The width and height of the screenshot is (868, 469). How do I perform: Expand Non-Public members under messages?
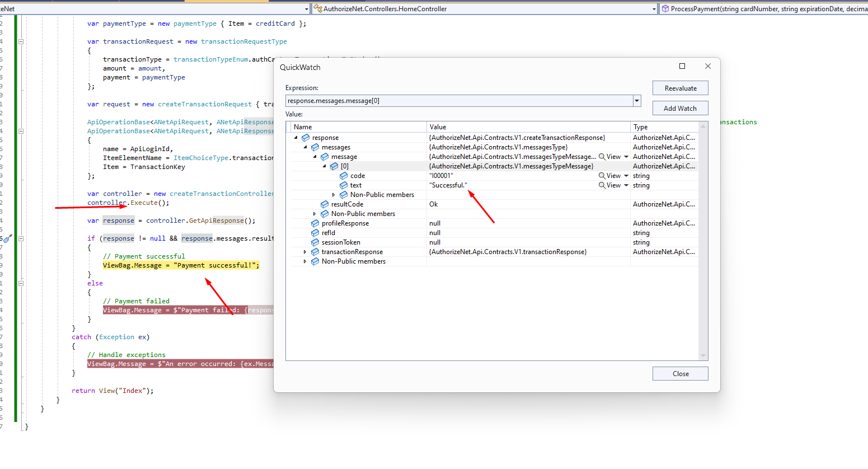[x=315, y=214]
